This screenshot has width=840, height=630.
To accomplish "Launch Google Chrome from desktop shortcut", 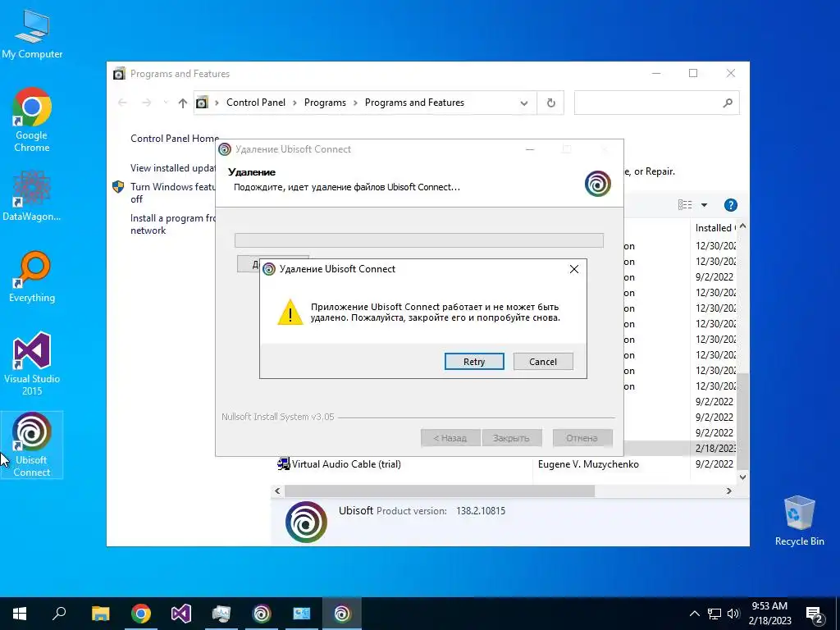I will tap(32, 120).
